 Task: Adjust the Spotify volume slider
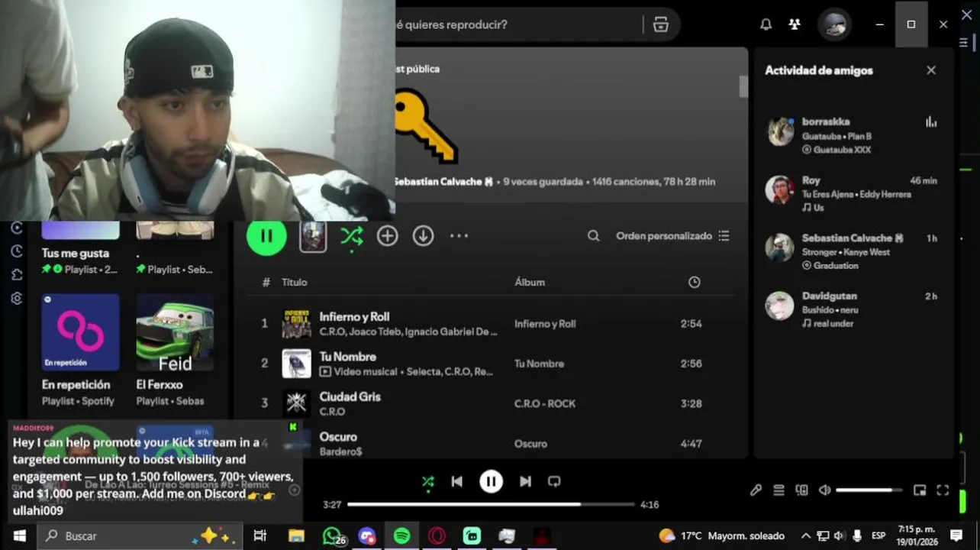click(870, 490)
